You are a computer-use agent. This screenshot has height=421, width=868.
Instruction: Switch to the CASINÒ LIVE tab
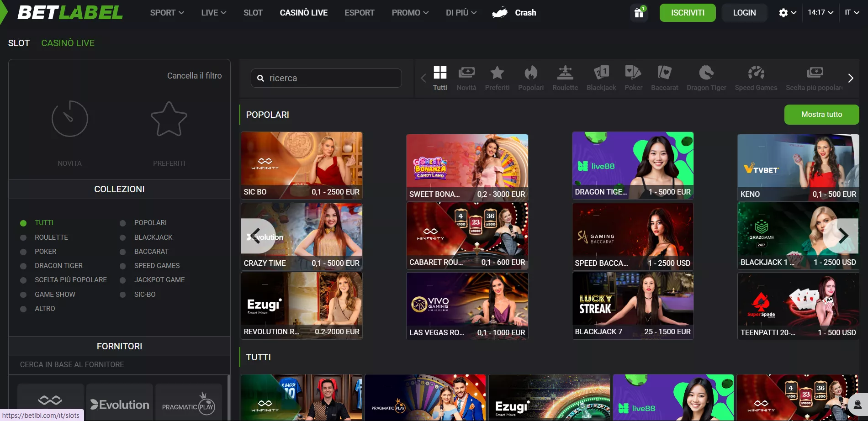click(68, 42)
